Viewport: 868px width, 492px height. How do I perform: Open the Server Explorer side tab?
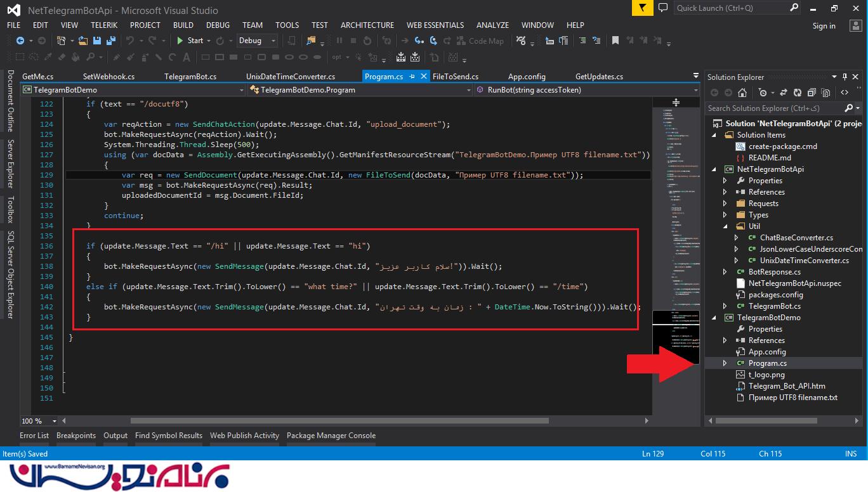point(10,164)
